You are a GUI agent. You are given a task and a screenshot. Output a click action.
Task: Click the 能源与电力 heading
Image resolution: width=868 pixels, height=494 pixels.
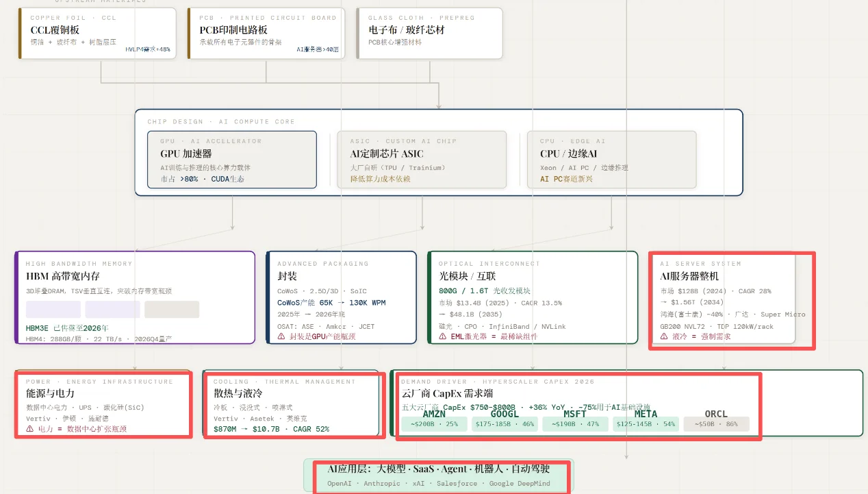coord(51,393)
